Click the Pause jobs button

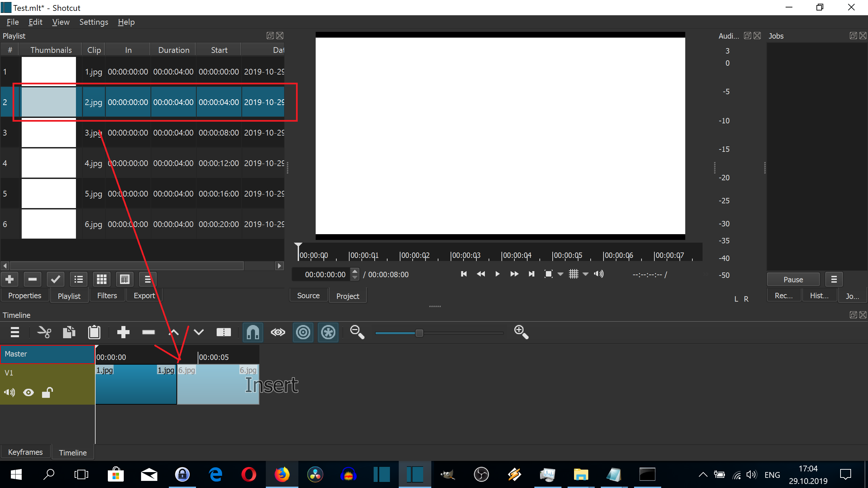click(793, 280)
